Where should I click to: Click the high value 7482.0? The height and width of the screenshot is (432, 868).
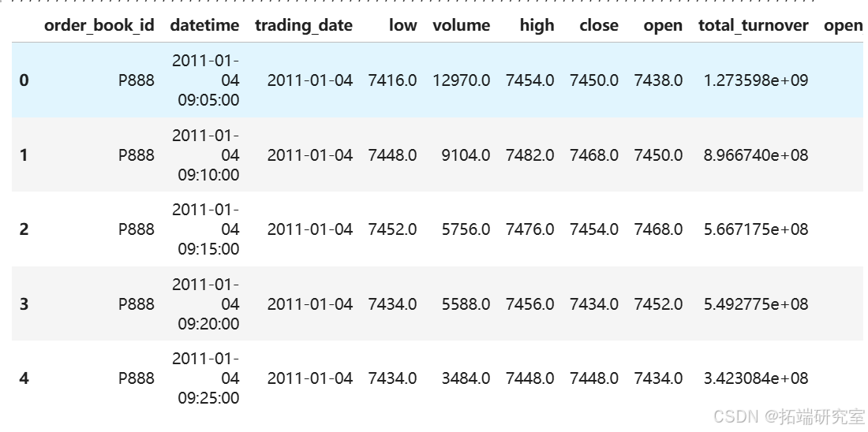pyautogui.click(x=529, y=155)
